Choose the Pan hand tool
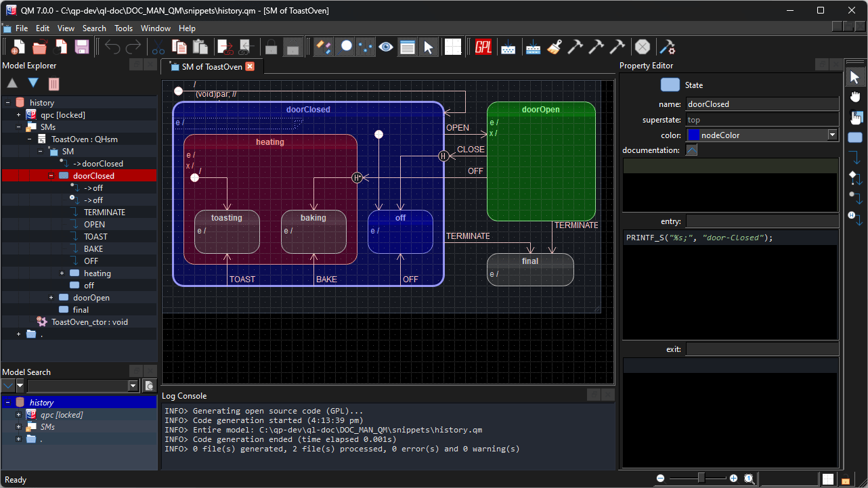868x488 pixels. 855,96
